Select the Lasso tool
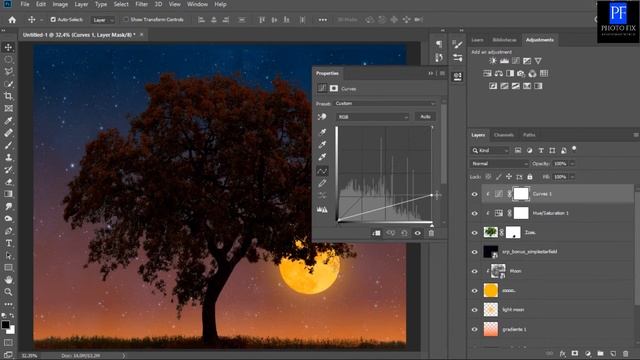The width and height of the screenshot is (640, 360). click(8, 72)
